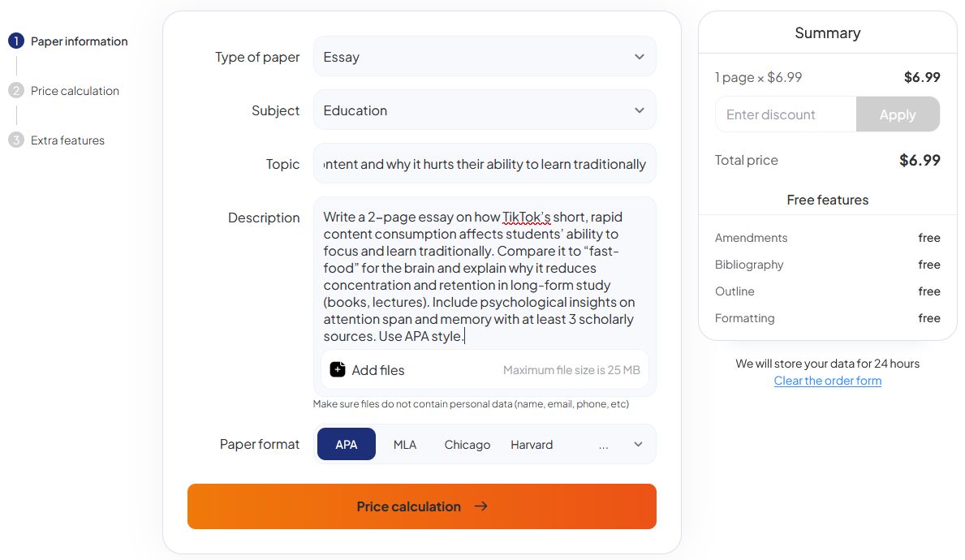The height and width of the screenshot is (560, 965).
Task: Click step 1 Paper information circle
Action: [16, 41]
